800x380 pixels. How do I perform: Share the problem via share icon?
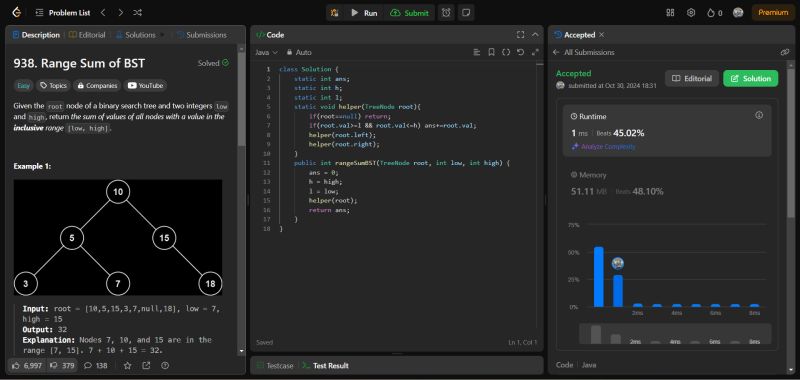tap(146, 366)
